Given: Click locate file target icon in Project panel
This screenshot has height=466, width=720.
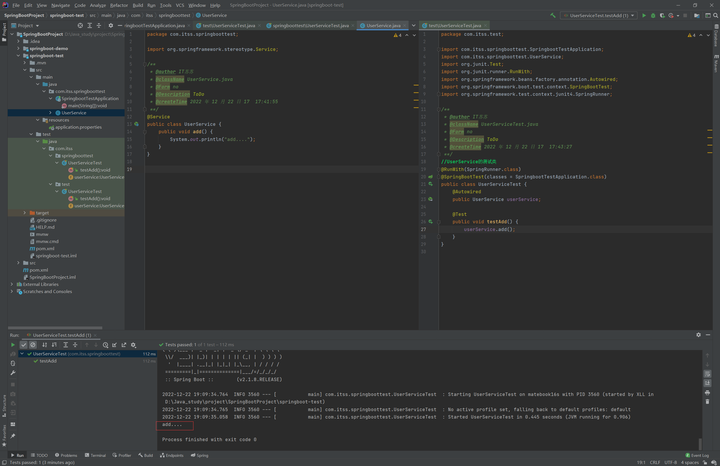Looking at the screenshot, I should pos(78,25).
